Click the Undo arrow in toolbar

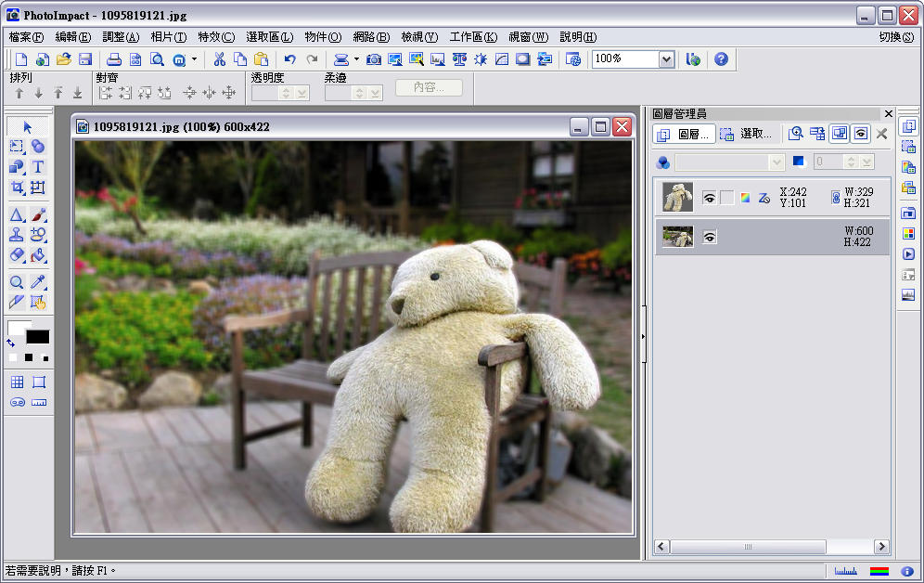[x=290, y=59]
